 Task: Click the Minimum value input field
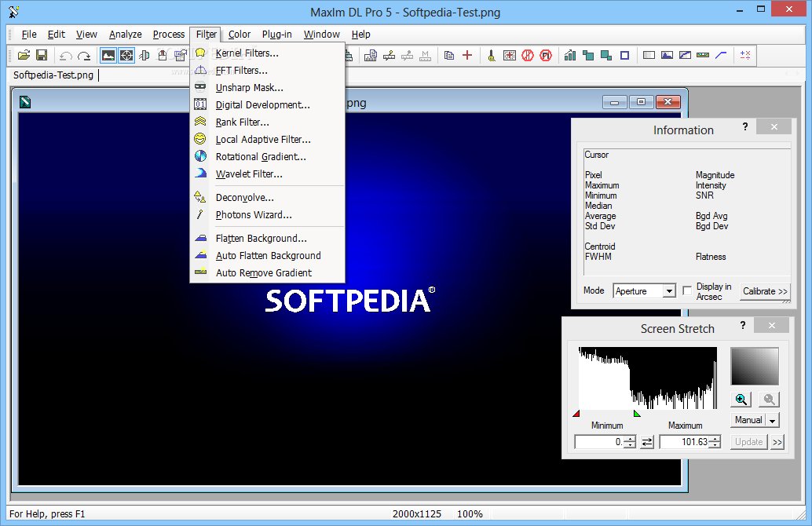[600, 442]
